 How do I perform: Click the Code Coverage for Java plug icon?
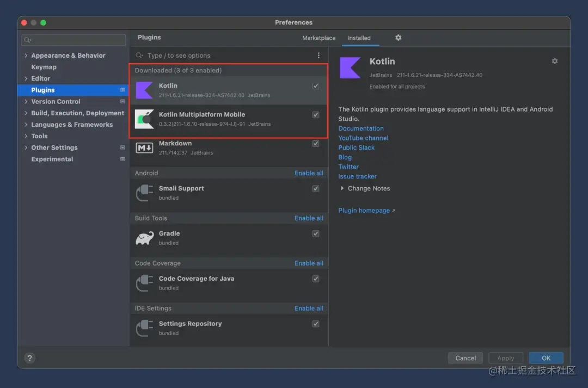click(x=144, y=283)
